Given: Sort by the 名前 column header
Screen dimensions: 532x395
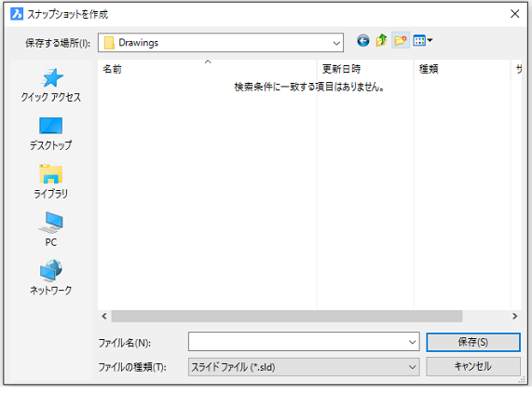Looking at the screenshot, I should tap(207, 69).
